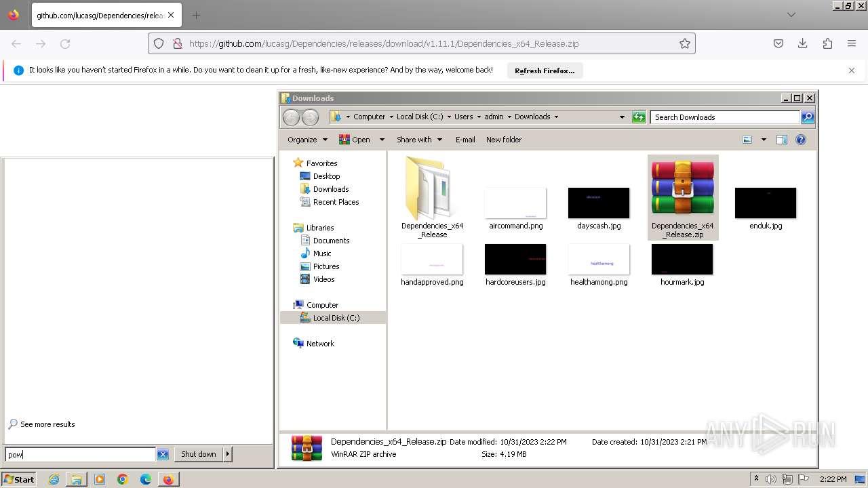Open Internet Explorer from taskbar
The height and width of the screenshot is (488, 868).
(x=54, y=479)
